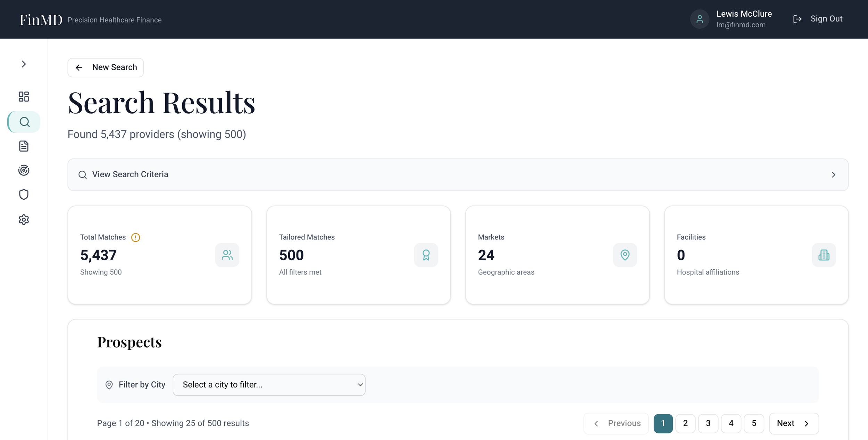This screenshot has height=440, width=868.
Task: Click Next to advance pagination
Action: click(x=793, y=423)
